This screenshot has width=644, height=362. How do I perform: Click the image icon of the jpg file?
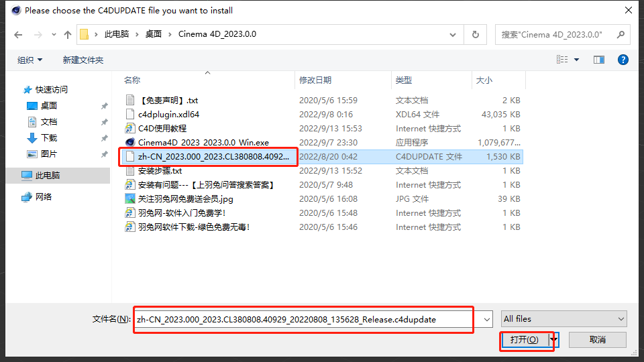129,199
